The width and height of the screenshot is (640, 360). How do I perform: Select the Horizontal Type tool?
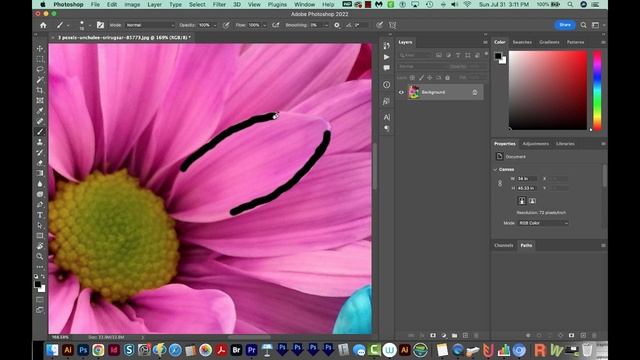[x=40, y=215]
